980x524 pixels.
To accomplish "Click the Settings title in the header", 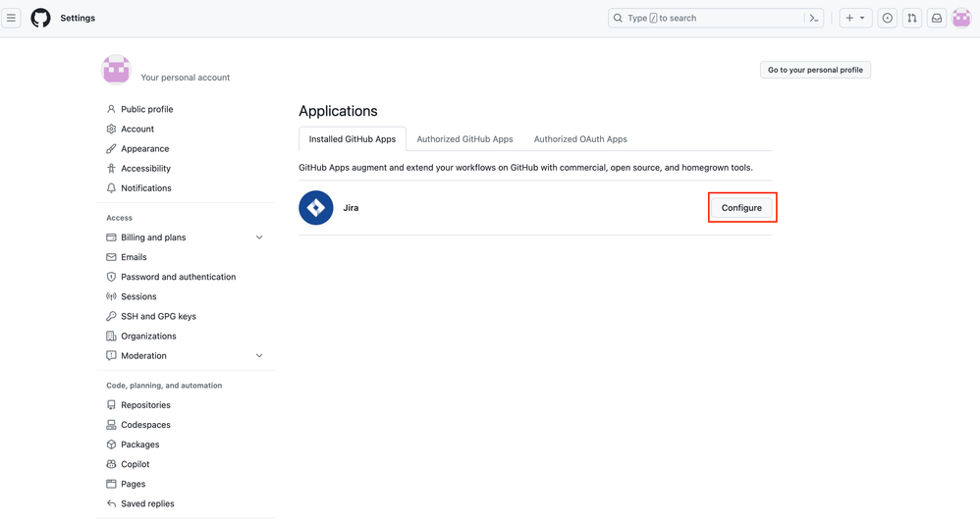I will pos(78,18).
